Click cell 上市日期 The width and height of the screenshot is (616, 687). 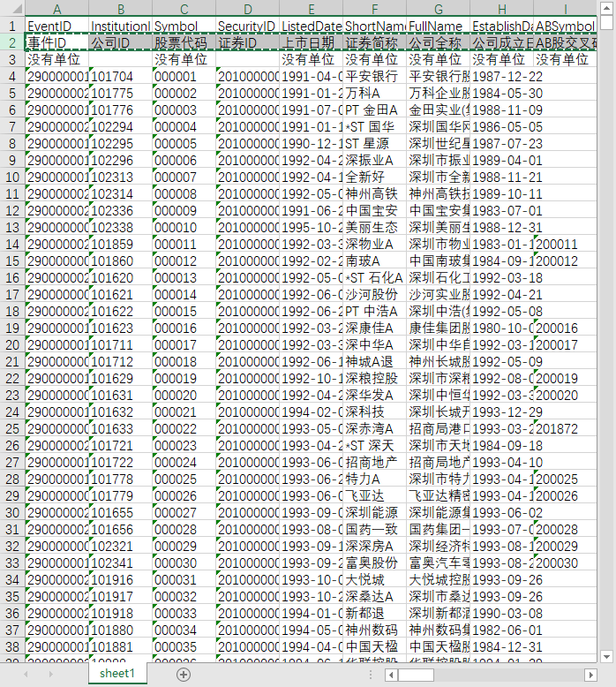311,43
